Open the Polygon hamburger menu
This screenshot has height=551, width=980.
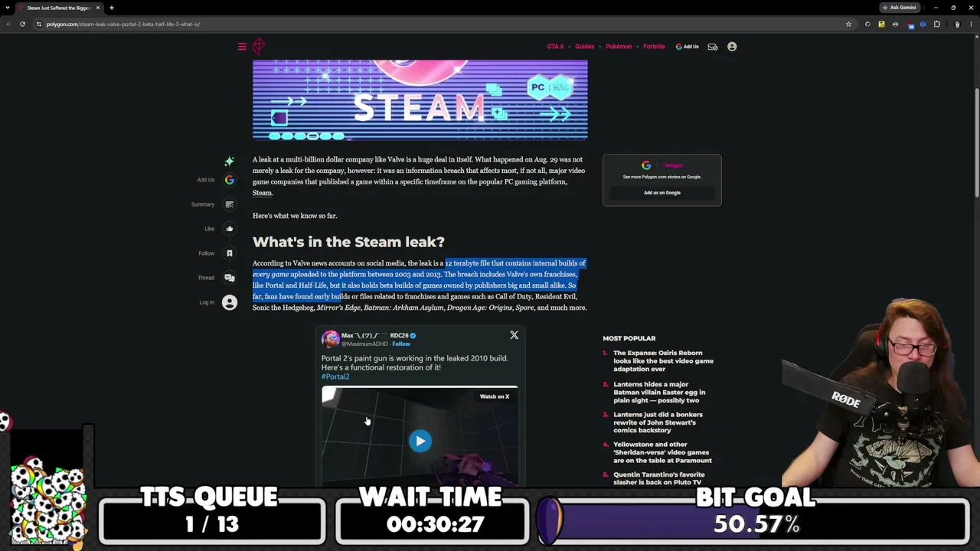click(x=242, y=47)
